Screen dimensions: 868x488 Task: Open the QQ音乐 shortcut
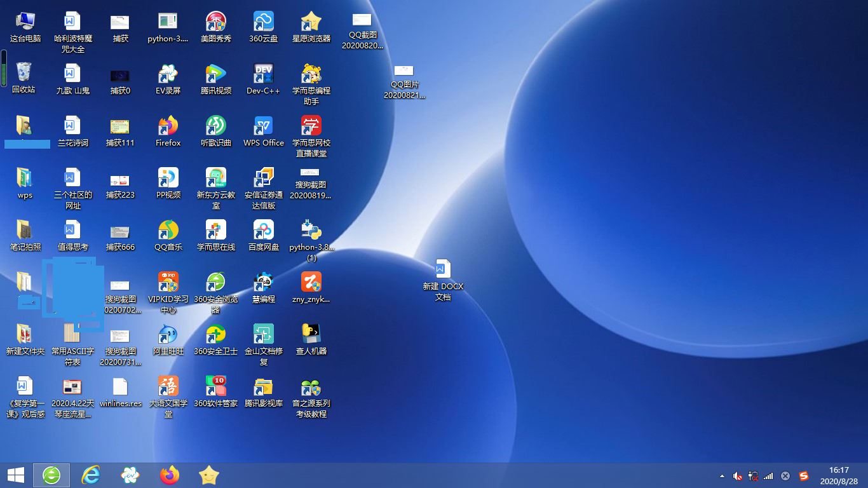168,236
